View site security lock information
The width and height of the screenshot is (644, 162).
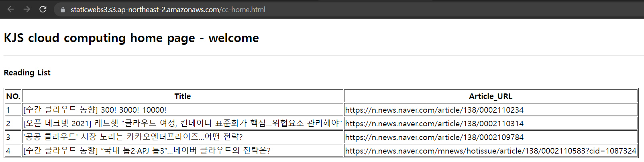pos(63,10)
